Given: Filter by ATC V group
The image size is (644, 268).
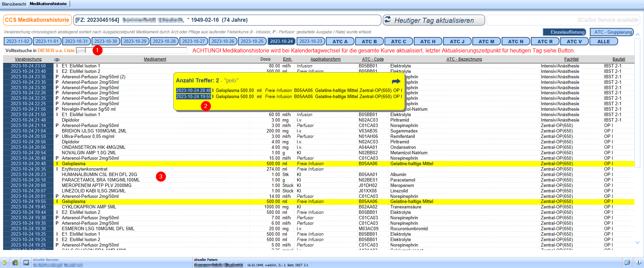Looking at the screenshot, I should point(574,42).
